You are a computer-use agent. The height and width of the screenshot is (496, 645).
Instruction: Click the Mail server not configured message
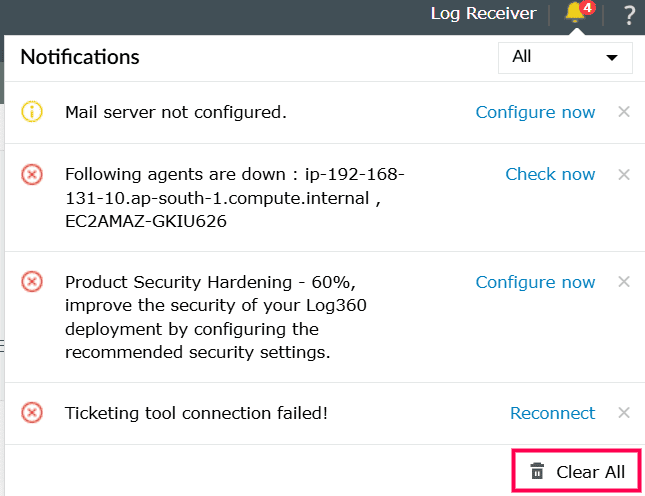click(176, 112)
